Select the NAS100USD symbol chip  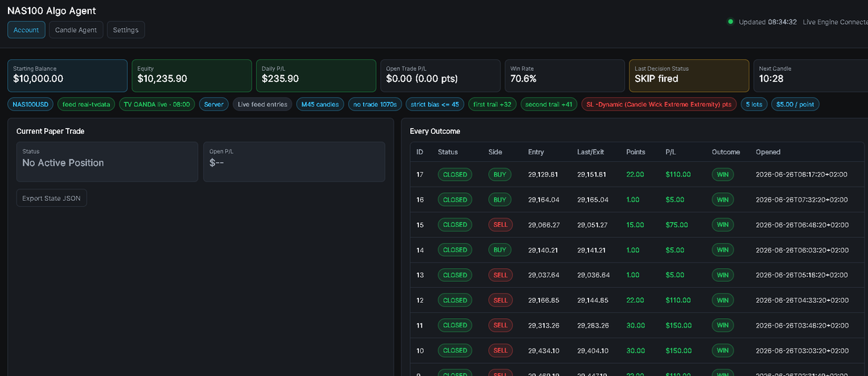(30, 104)
